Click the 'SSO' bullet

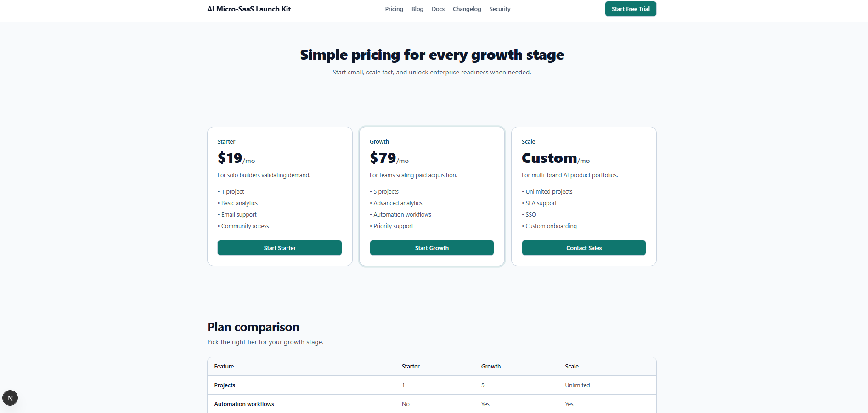tap(529, 215)
